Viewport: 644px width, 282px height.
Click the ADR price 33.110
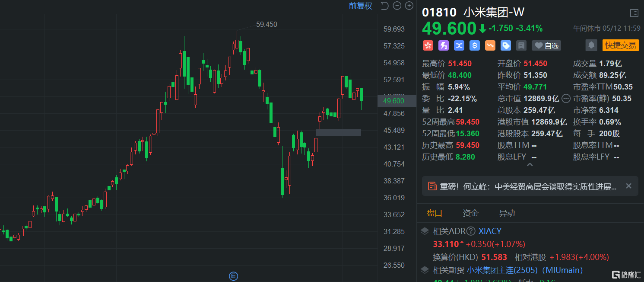(446, 244)
